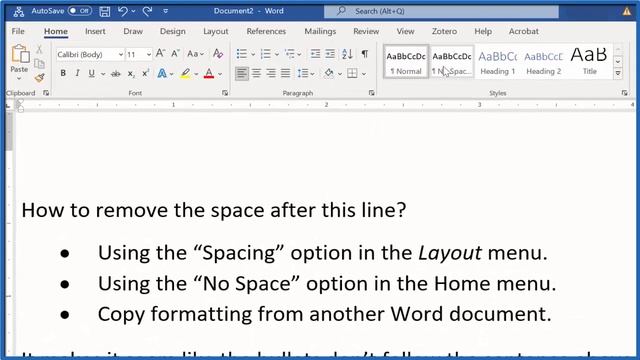Align text right
Image resolution: width=640 pixels, height=360 pixels.
tap(271, 73)
